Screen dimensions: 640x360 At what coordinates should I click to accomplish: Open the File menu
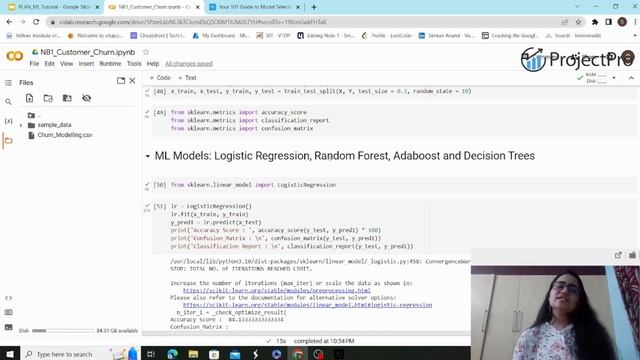click(34, 64)
